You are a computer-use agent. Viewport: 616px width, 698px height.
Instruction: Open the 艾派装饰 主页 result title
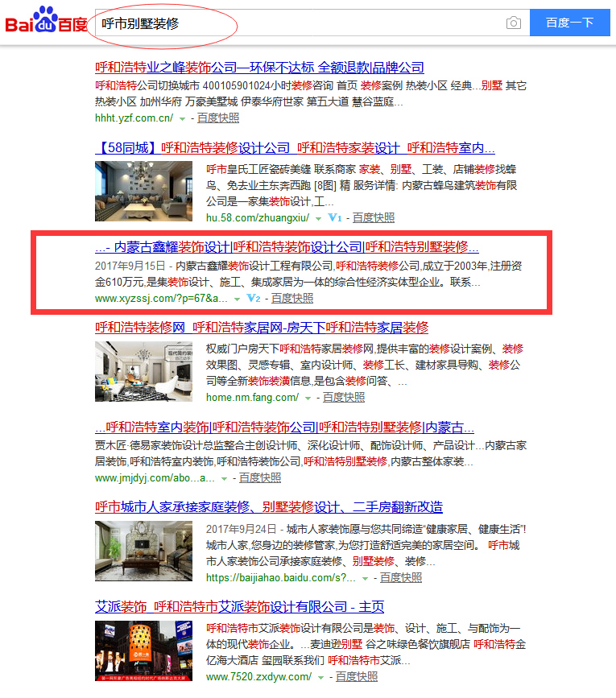239,607
